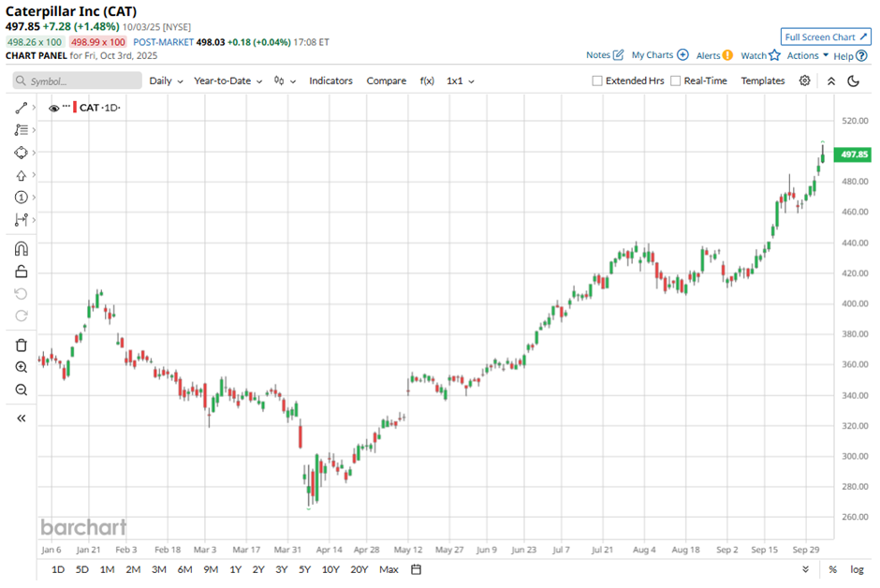The height and width of the screenshot is (588, 880).
Task: Select the 1Y time range
Action: [235, 569]
